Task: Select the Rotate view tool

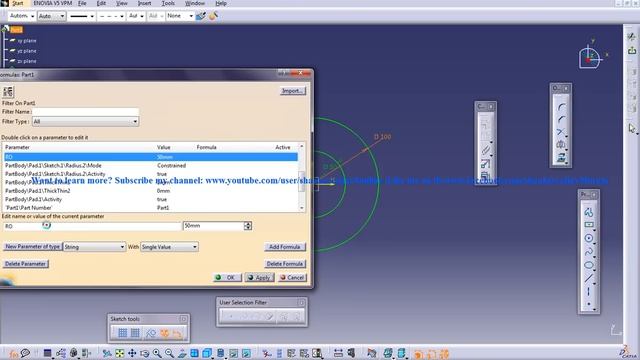Action: 144,353
